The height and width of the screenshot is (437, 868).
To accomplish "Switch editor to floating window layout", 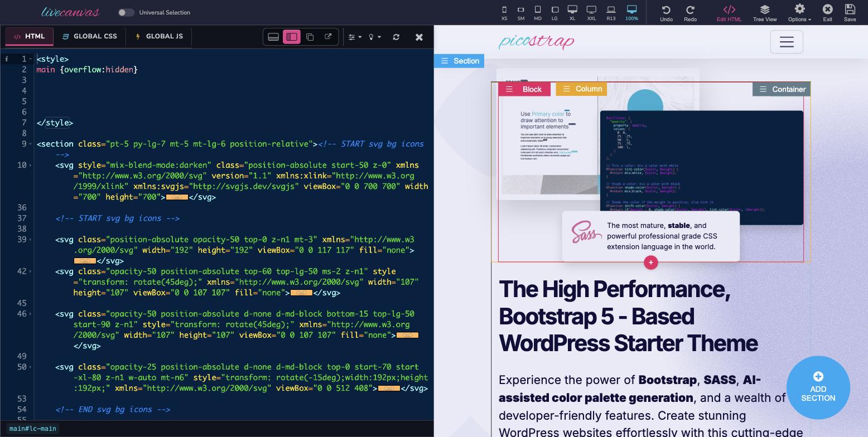I will [x=310, y=37].
